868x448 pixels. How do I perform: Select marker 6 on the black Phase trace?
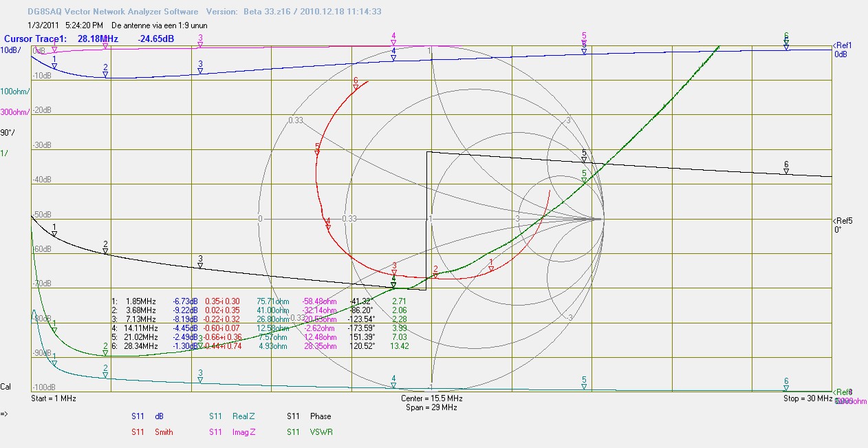coord(786,167)
